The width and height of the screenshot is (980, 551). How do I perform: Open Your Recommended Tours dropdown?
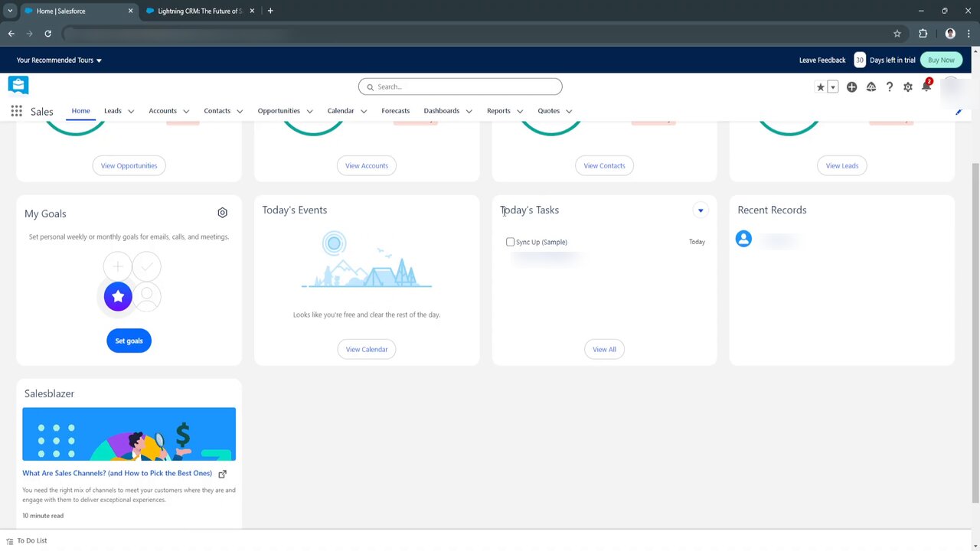(x=59, y=60)
